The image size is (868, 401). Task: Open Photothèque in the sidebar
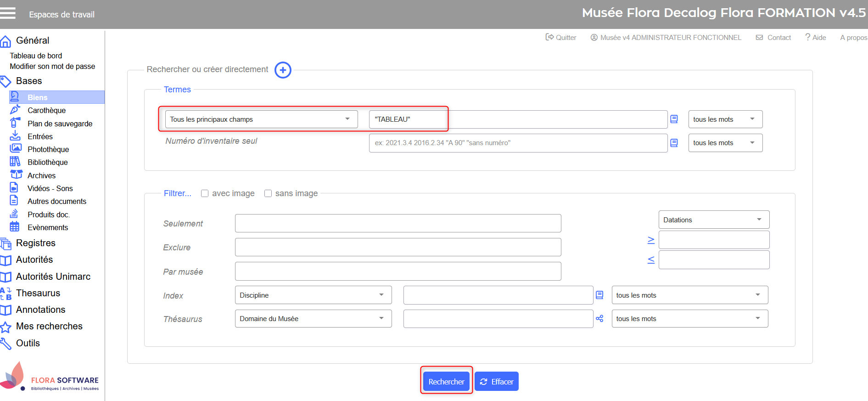(x=48, y=149)
